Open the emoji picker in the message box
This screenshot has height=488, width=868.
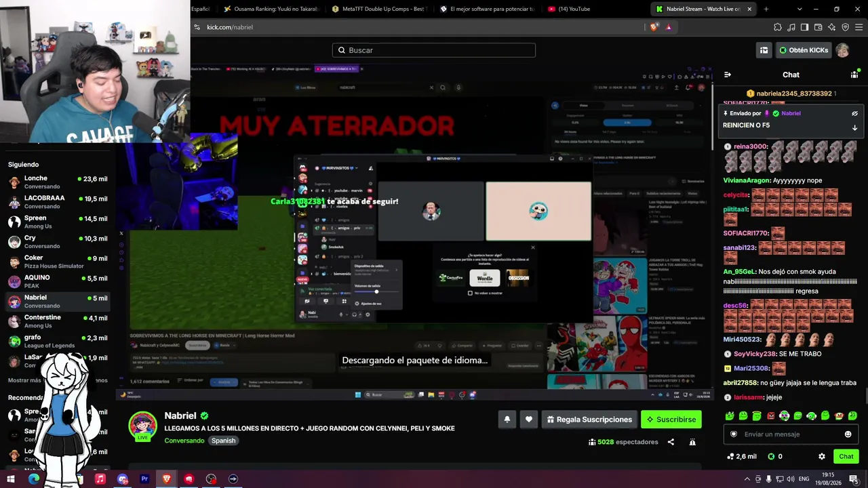(x=848, y=434)
